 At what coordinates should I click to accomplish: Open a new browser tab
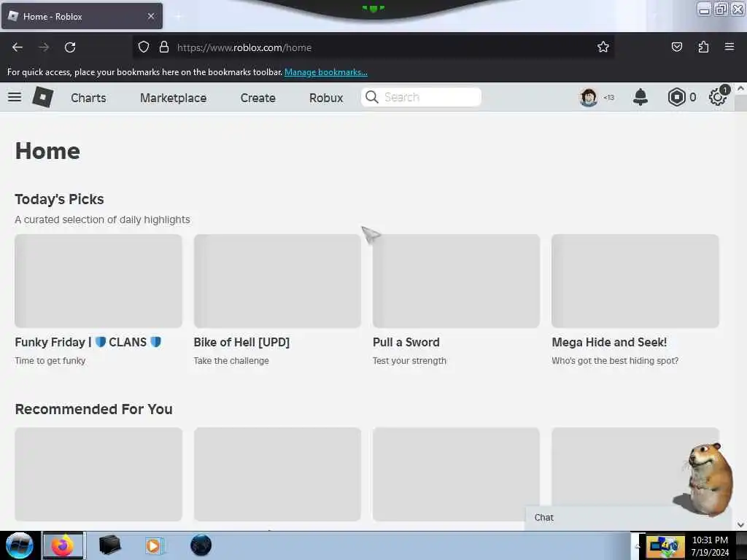pyautogui.click(x=178, y=17)
